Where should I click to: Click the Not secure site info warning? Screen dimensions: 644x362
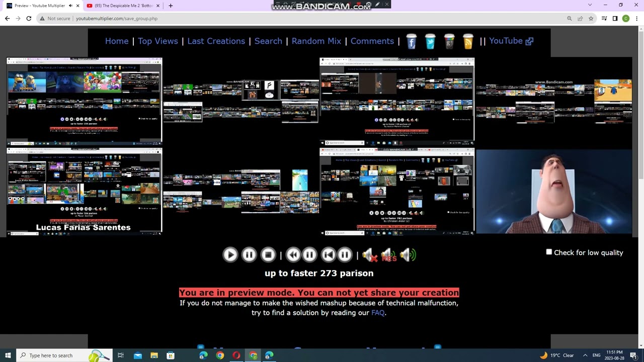pos(56,19)
